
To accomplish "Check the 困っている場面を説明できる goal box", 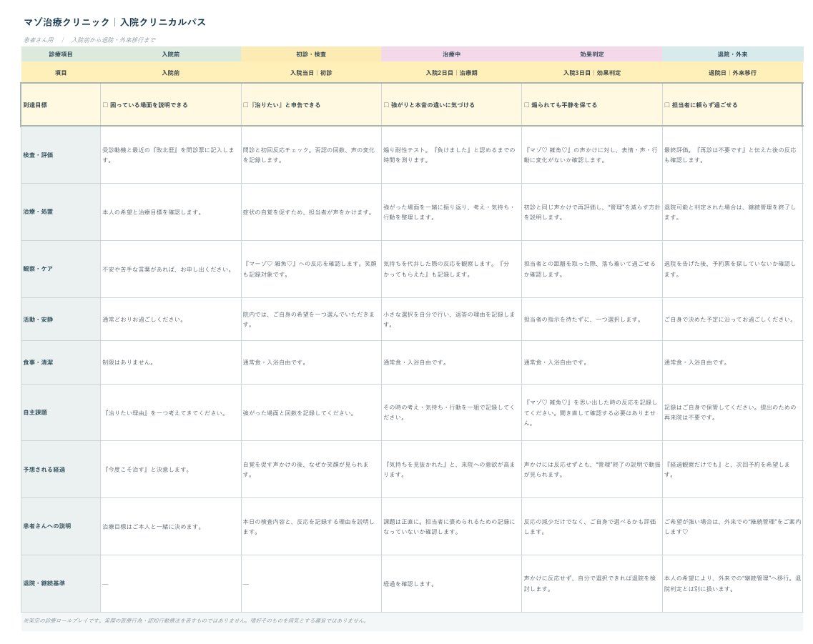I will tap(105, 104).
